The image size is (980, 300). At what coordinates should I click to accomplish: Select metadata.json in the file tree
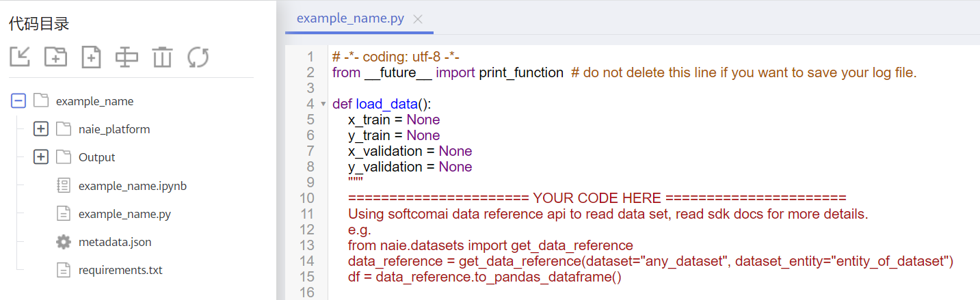point(115,242)
